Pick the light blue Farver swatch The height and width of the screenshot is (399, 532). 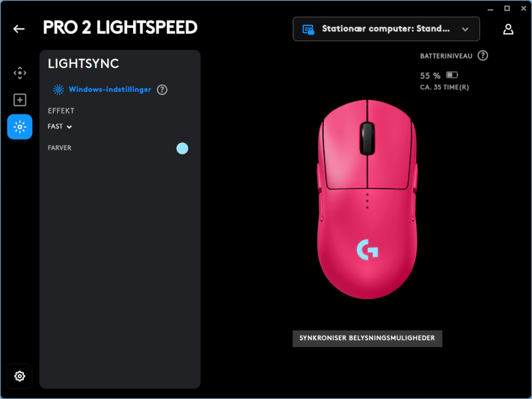pos(182,148)
